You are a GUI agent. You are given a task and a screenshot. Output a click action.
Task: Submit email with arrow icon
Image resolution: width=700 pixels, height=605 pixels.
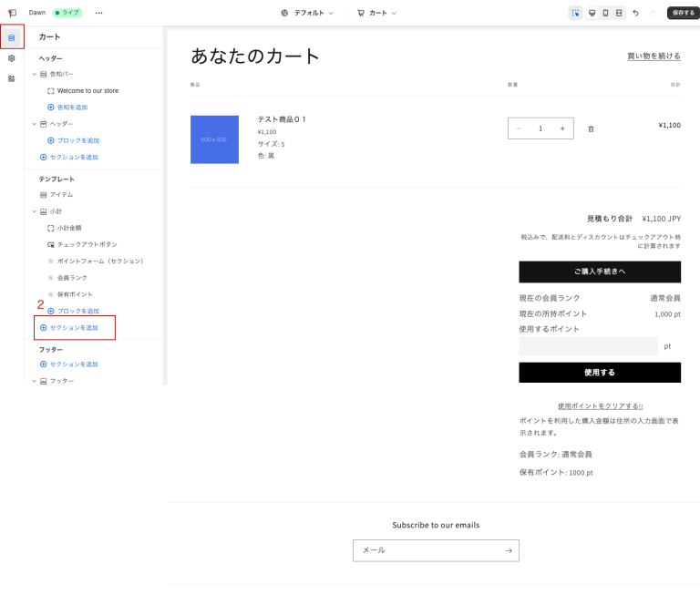click(509, 550)
